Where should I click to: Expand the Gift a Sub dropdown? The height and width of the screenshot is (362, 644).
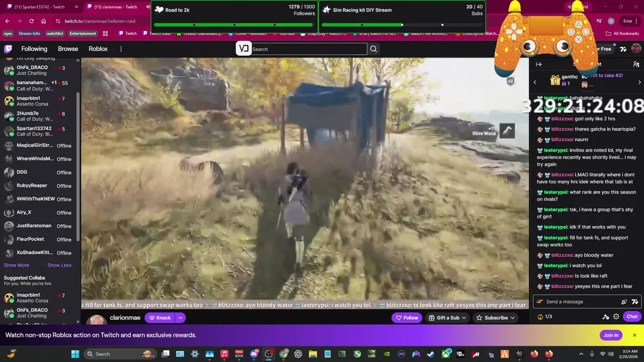(464, 318)
